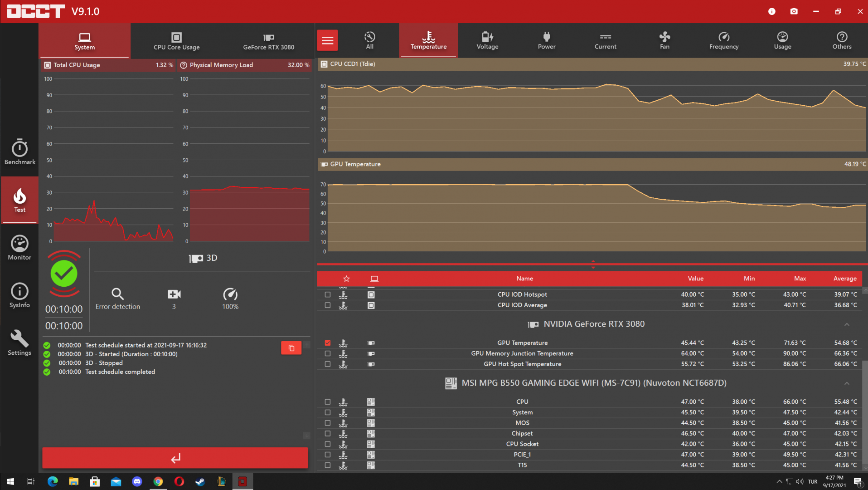The width and height of the screenshot is (868, 490).
Task: Open the Monitor section in sidebar
Action: 19,248
